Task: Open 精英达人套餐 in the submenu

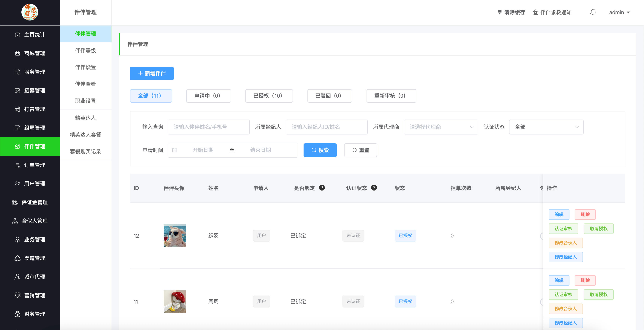Action: [86, 135]
